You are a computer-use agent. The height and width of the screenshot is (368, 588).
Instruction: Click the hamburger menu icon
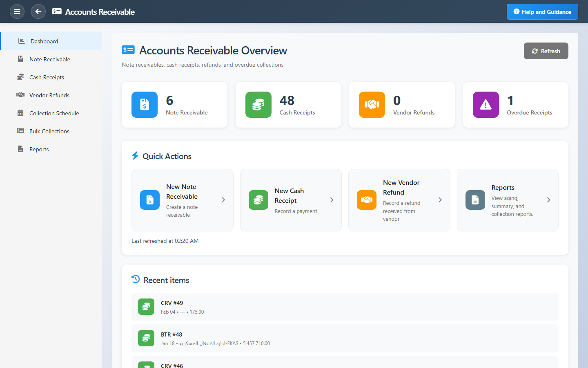17,11
